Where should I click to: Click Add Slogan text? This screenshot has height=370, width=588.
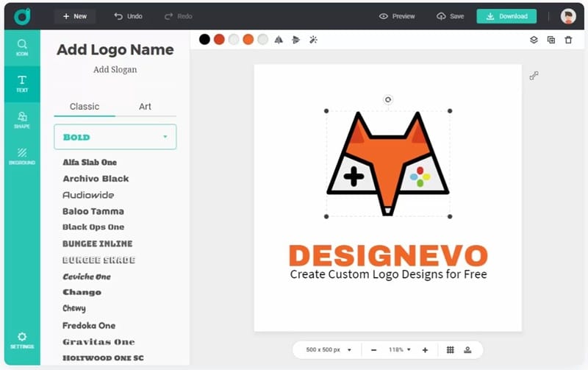tap(115, 69)
